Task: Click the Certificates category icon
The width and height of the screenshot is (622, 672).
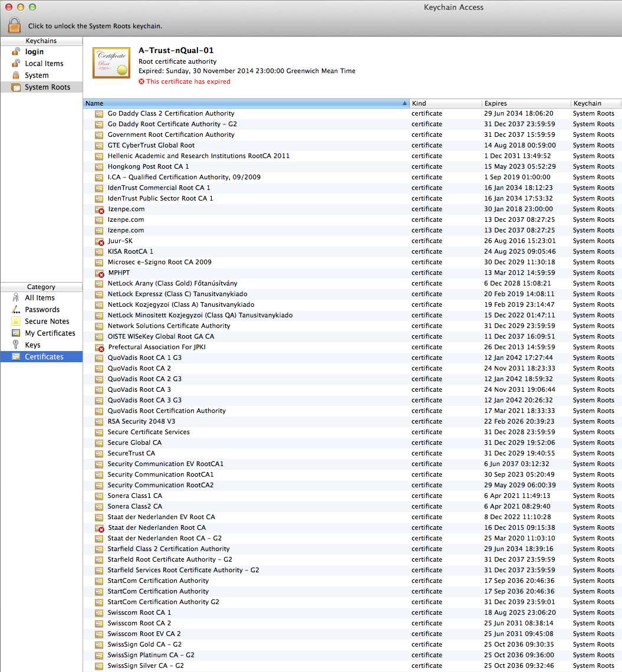Action: 16,356
